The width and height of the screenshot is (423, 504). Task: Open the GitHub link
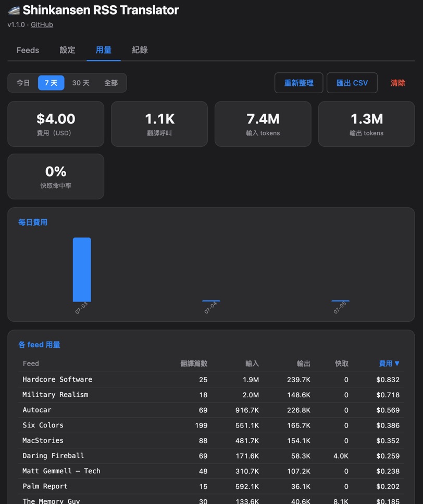42,25
